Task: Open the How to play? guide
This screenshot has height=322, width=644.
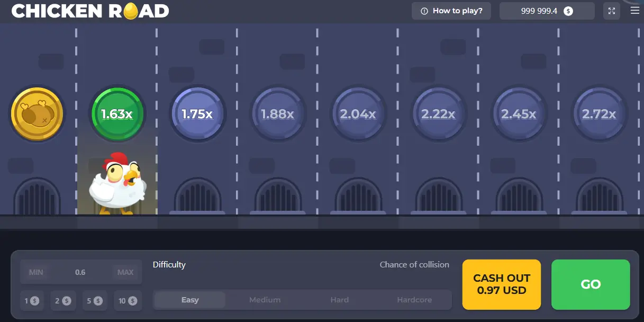Action: click(451, 11)
